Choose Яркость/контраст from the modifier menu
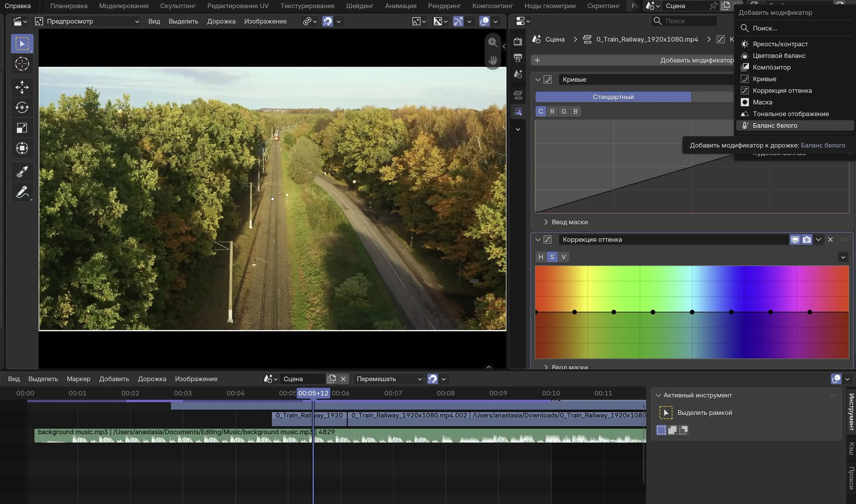Screen dimensions: 856x504 [x=795, y=44]
